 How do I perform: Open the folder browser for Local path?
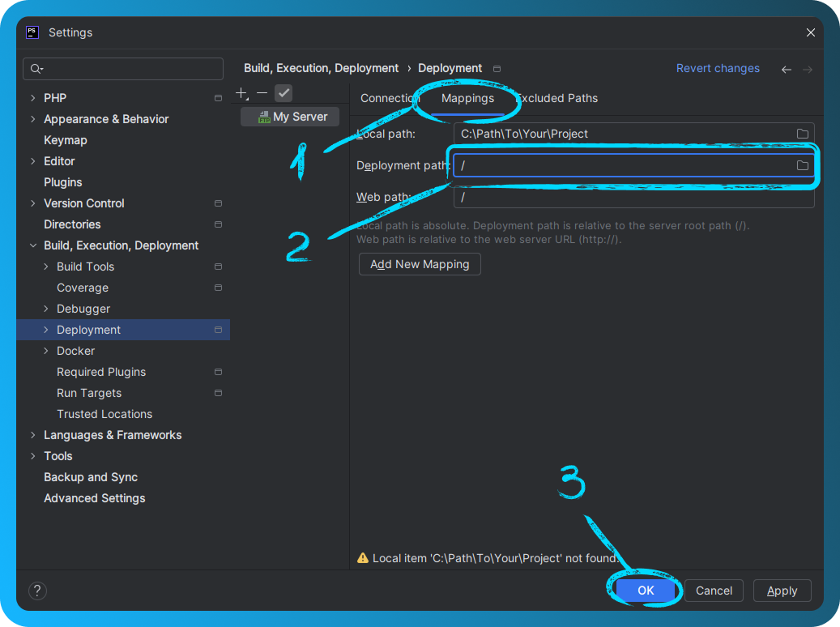pyautogui.click(x=802, y=133)
